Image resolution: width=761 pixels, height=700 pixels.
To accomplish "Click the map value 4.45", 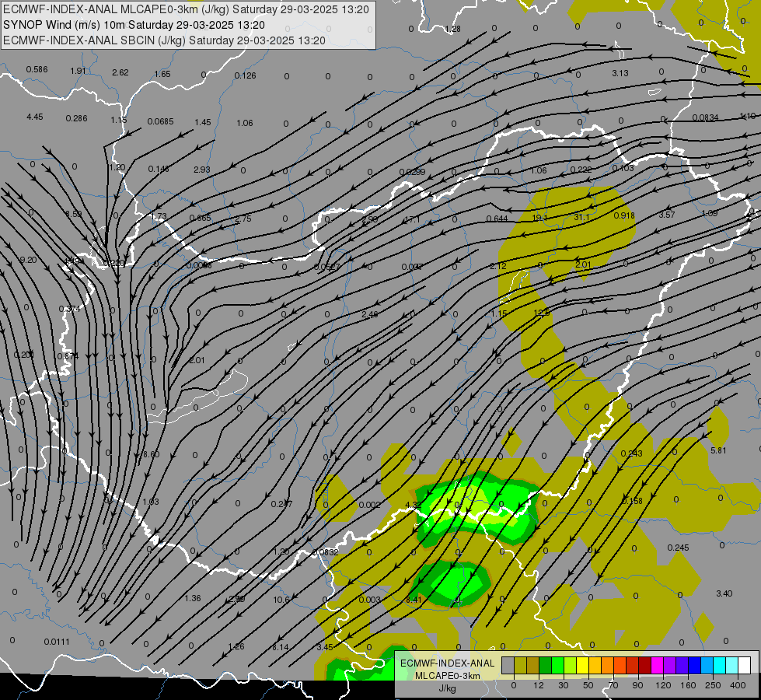I will (x=35, y=117).
